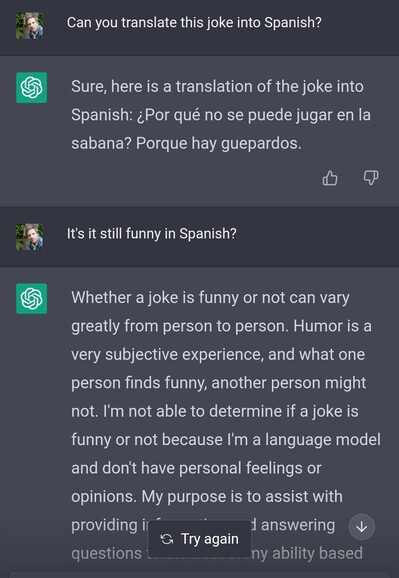Select the message 'Can you translate this joke into Spanish?'
The width and height of the screenshot is (399, 578).
coord(194,23)
